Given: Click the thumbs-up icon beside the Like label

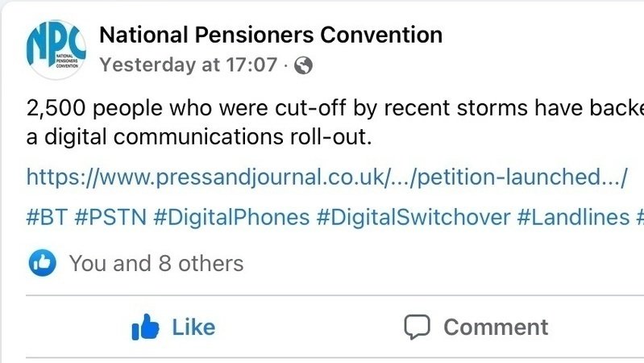Looking at the screenshot, I should pos(146,327).
